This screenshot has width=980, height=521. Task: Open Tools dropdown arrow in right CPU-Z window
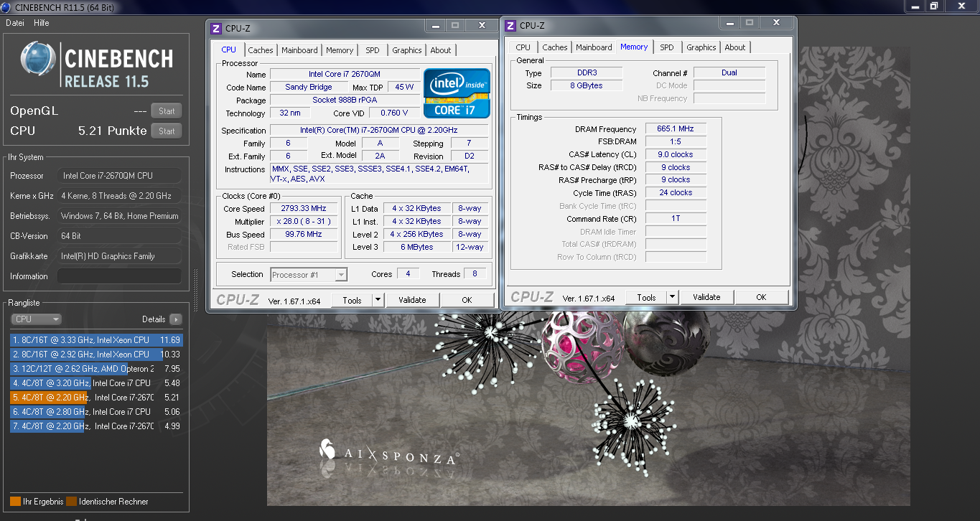point(673,297)
